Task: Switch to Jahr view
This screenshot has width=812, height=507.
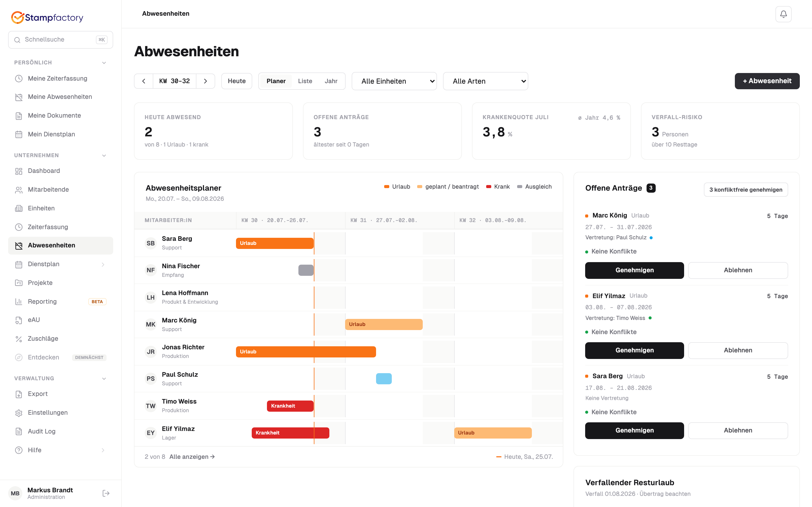Action: pyautogui.click(x=331, y=81)
